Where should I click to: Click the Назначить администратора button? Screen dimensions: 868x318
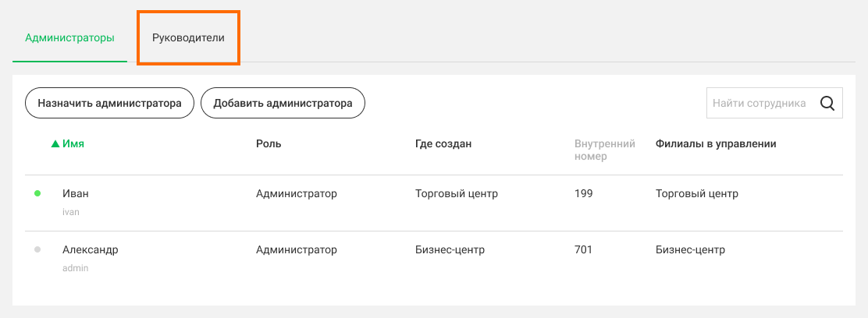tap(109, 103)
